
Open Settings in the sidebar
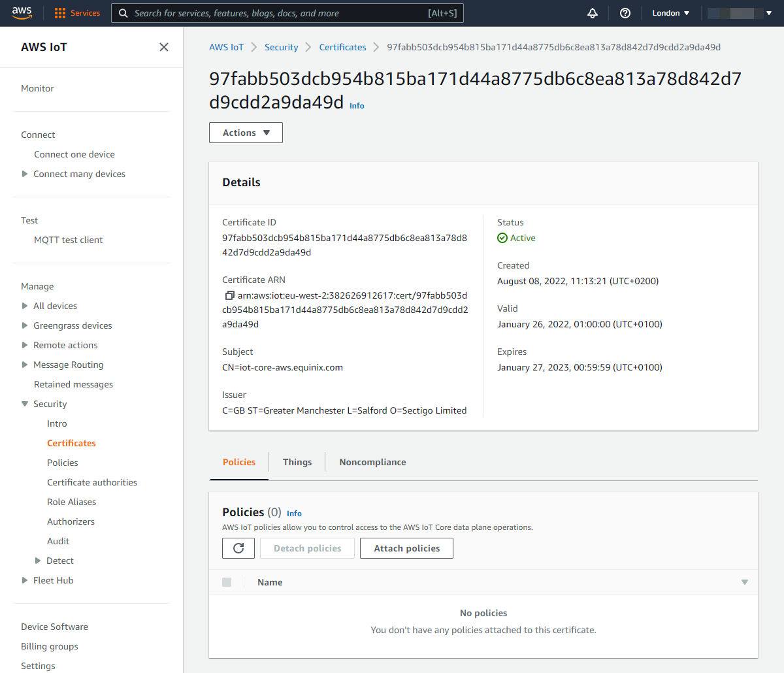[38, 666]
